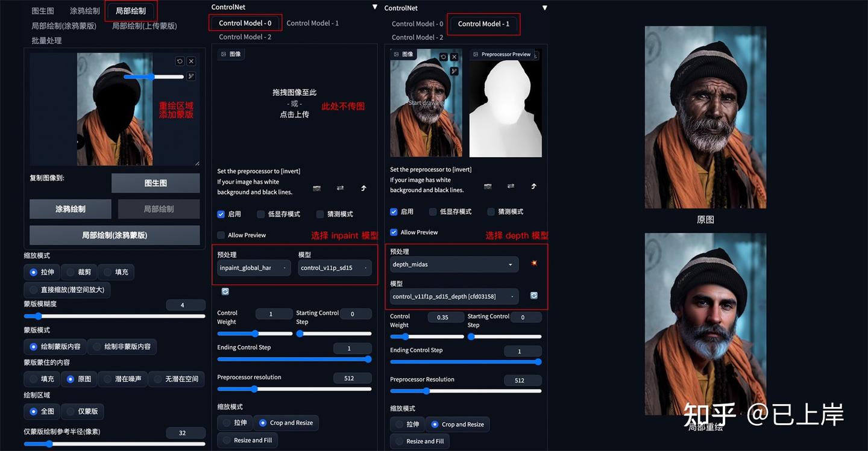Undo drawing on Control Model 1 image

tap(443, 57)
